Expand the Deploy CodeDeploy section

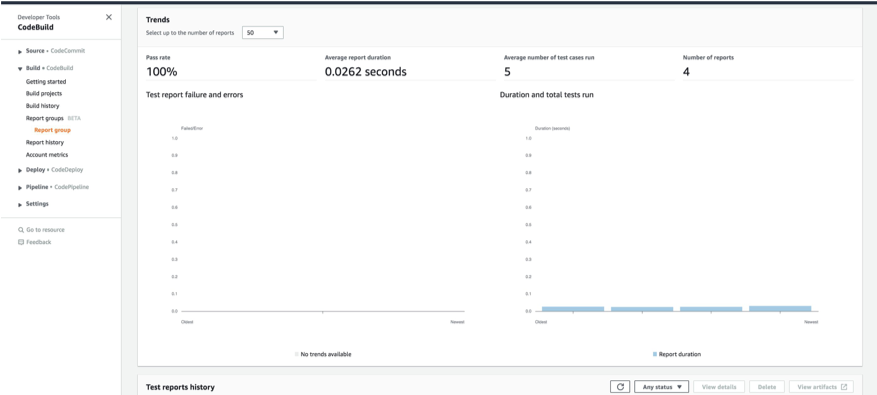[21, 170]
